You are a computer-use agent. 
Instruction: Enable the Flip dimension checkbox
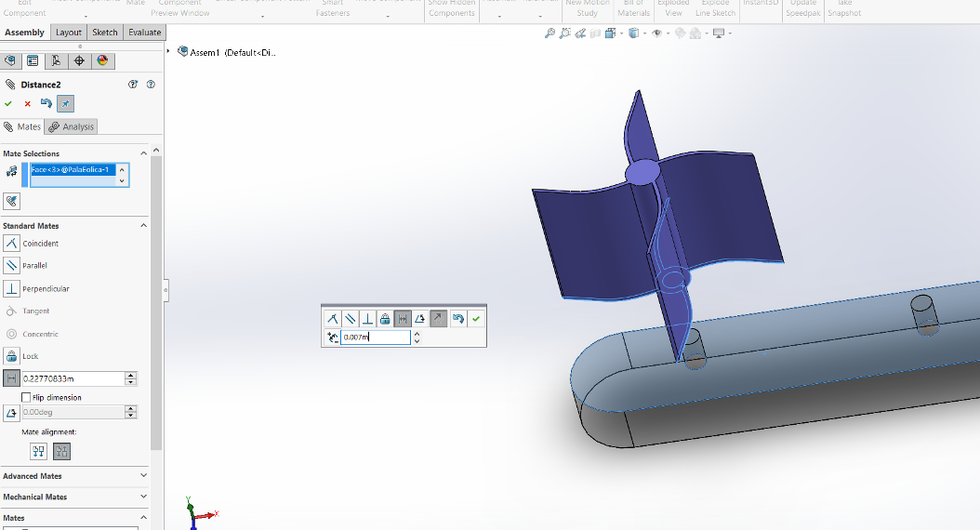[26, 397]
